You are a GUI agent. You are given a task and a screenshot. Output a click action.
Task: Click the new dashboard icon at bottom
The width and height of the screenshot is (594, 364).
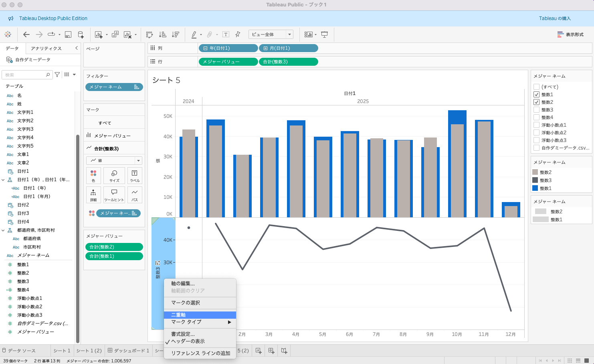click(271, 351)
